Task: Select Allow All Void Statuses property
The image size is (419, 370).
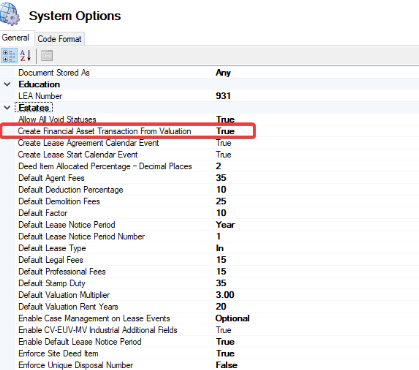Action: pos(57,119)
